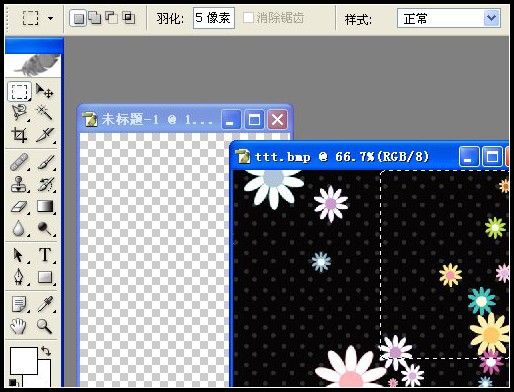Maximize the 未标题-1 document window
Screen dimensions: 514x392
point(254,119)
